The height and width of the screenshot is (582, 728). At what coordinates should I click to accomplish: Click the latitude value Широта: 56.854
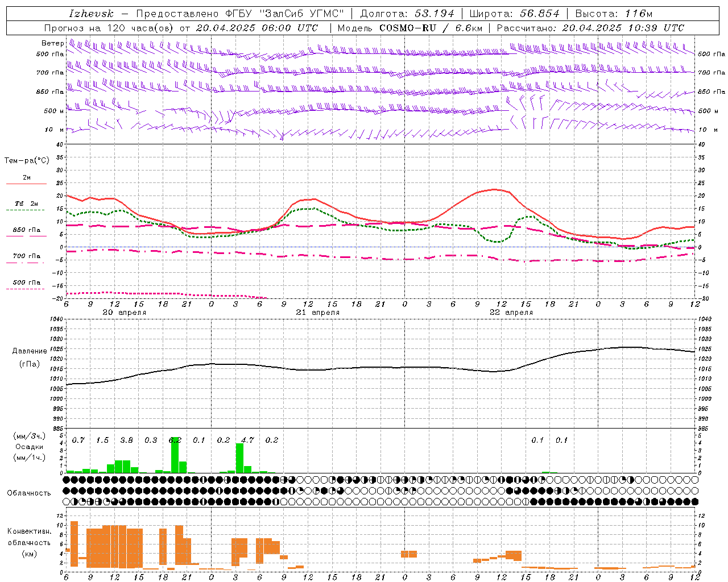coord(514,14)
